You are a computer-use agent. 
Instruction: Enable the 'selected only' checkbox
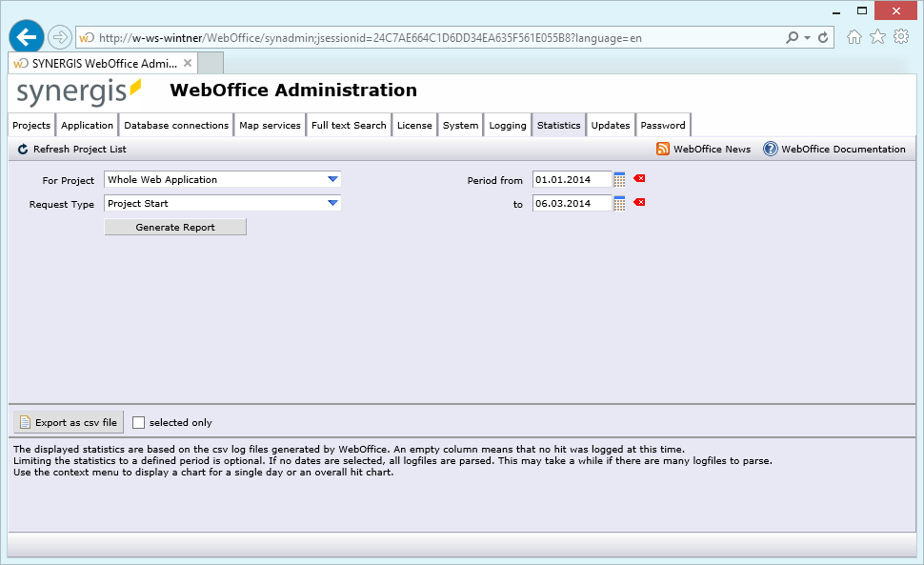coord(137,422)
